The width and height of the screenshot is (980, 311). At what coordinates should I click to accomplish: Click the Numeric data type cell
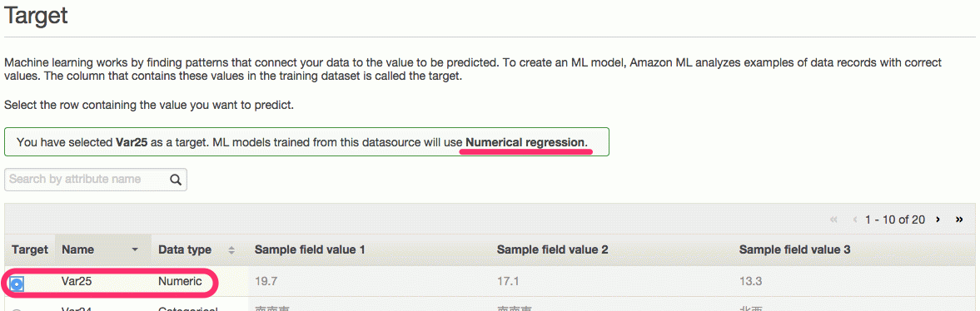[x=180, y=282]
